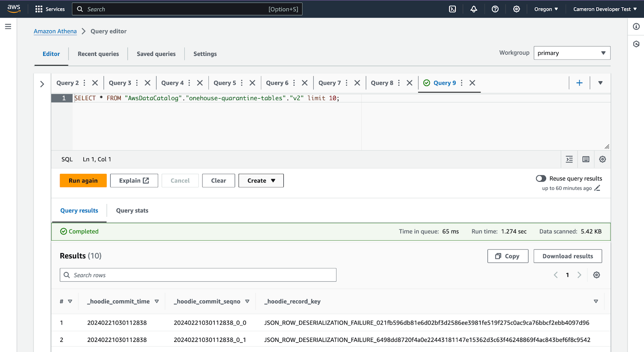The width and height of the screenshot is (644, 352).
Task: Add a new query tab
Action: (580, 83)
